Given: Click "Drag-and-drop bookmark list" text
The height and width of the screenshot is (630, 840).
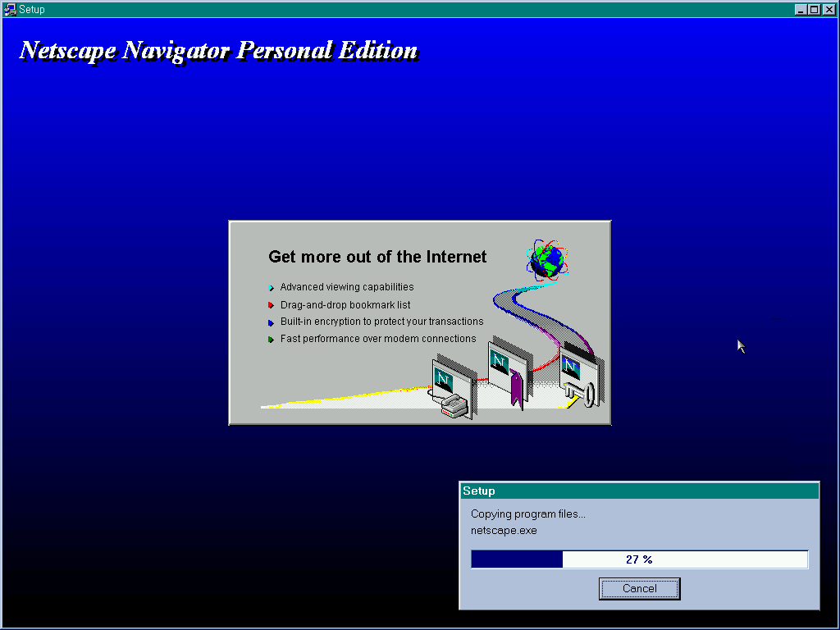Looking at the screenshot, I should point(345,305).
